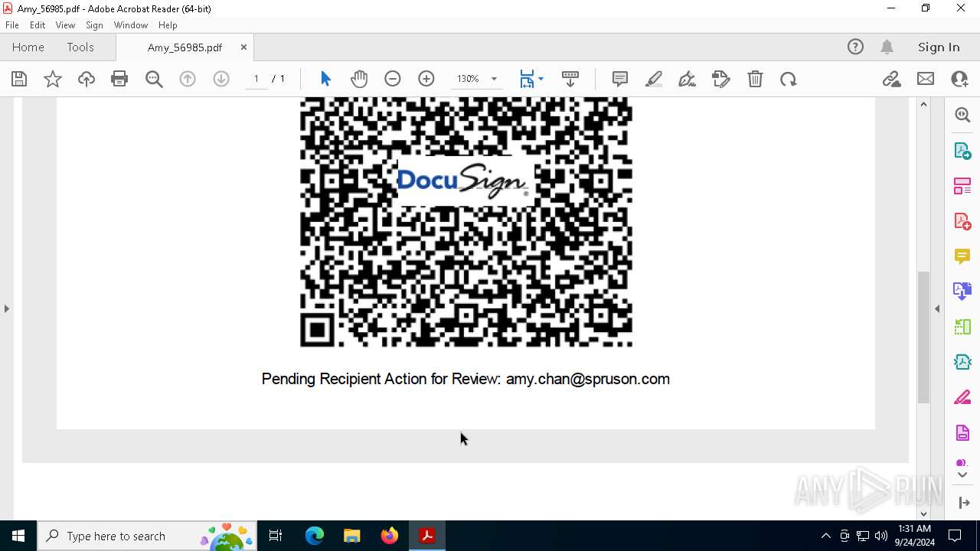Click the taskbar search box

[148, 536]
